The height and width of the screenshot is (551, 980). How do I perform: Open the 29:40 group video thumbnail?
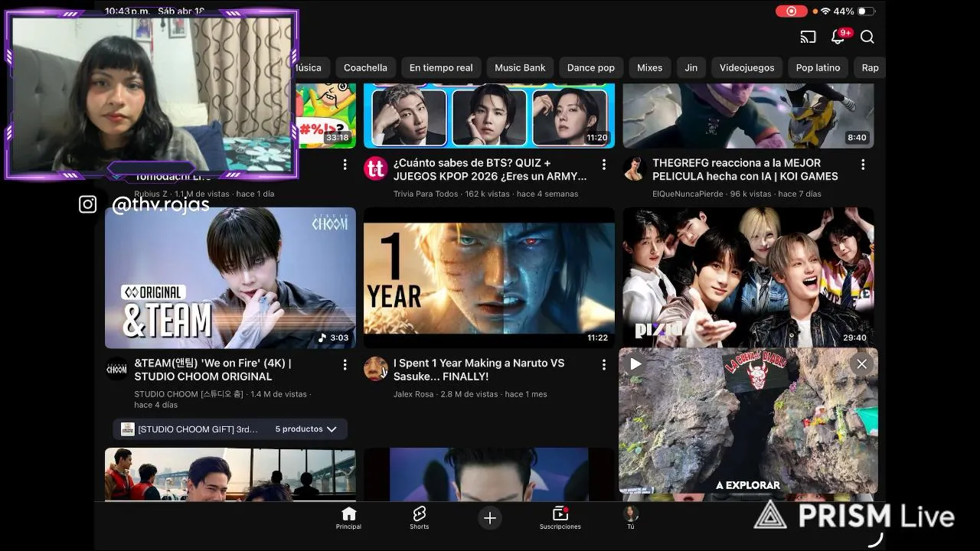coord(748,278)
